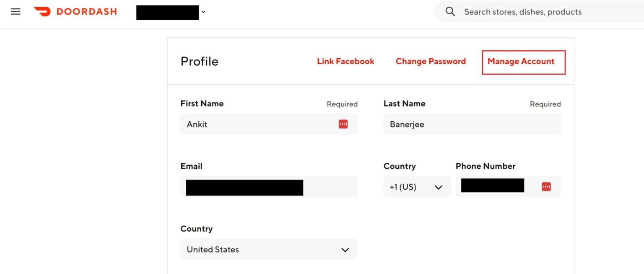Image resolution: width=644 pixels, height=274 pixels.
Task: Click the search stores, dishes, products bar
Action: pyautogui.click(x=524, y=11)
